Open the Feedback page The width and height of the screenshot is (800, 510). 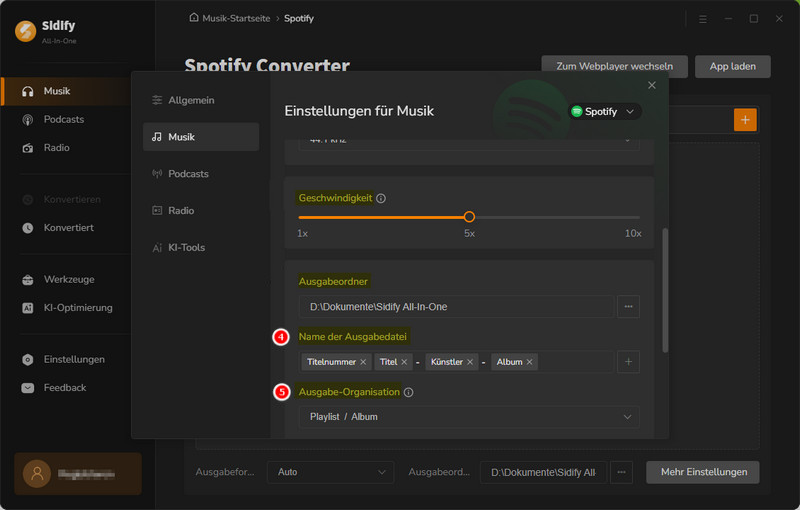(65, 388)
